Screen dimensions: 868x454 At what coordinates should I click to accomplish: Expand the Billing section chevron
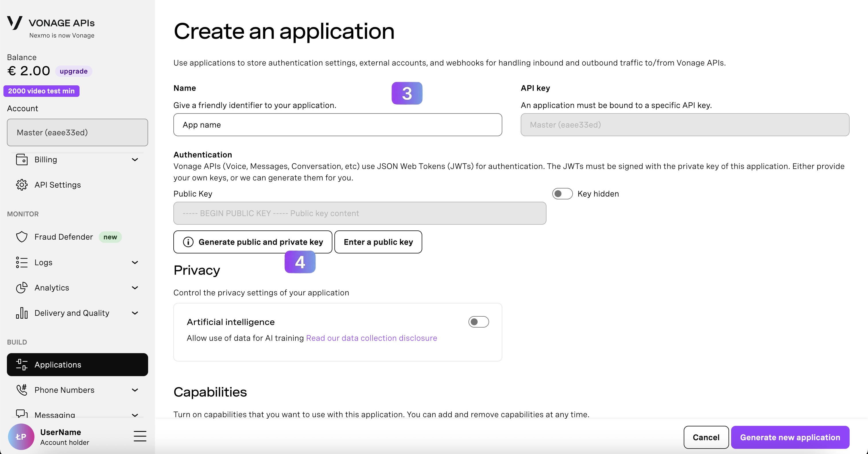click(x=135, y=159)
